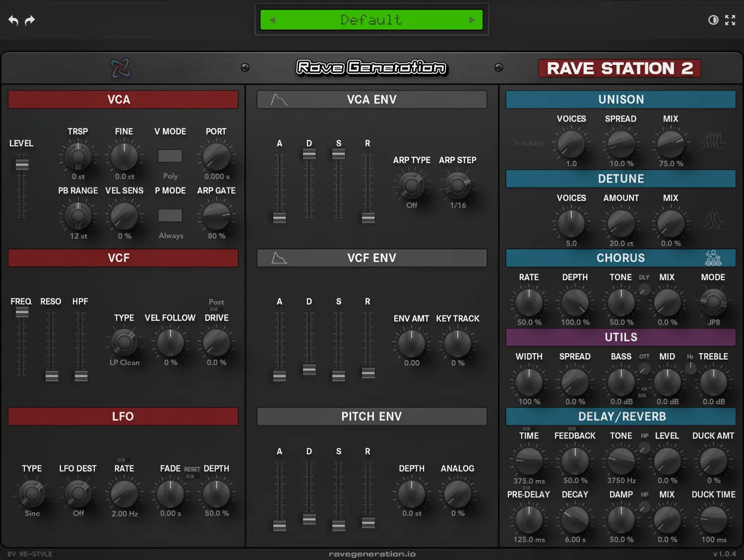Click the LFO RATE knob

(x=124, y=493)
